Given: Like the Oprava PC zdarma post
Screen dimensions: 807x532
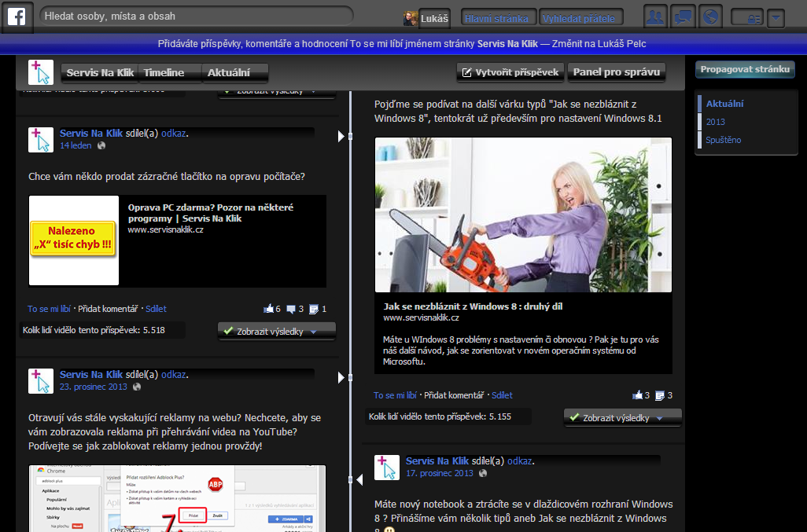Looking at the screenshot, I should coord(49,309).
